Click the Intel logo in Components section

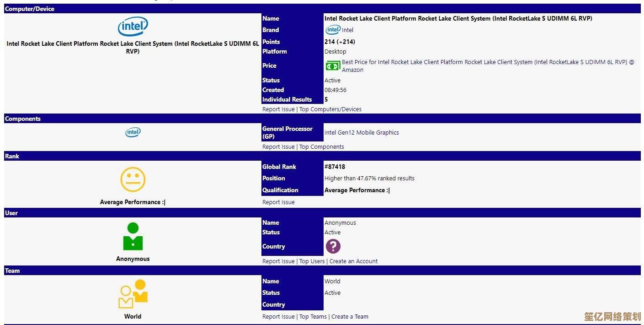(133, 132)
